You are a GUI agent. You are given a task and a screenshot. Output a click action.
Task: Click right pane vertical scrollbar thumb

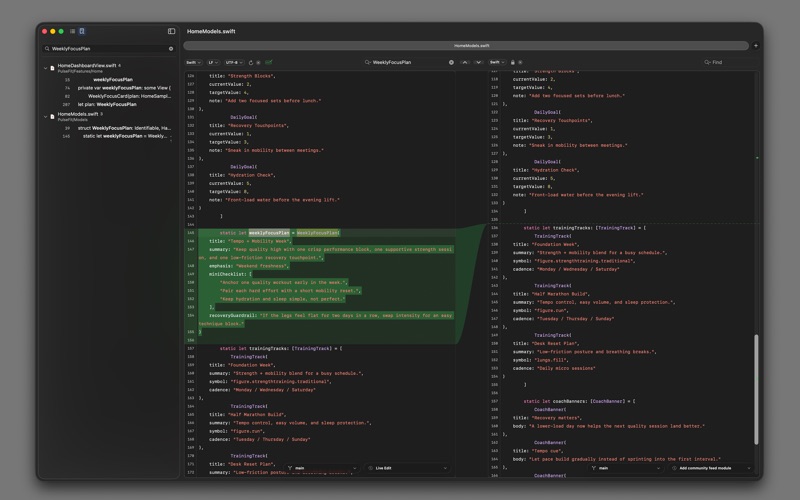(x=756, y=389)
